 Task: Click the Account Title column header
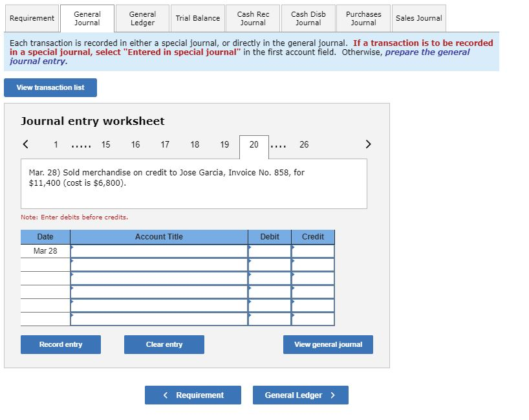click(x=159, y=237)
